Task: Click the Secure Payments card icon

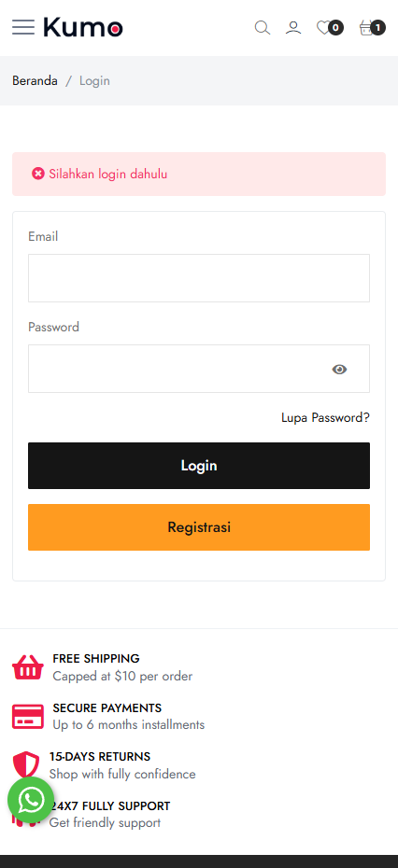Action: pyautogui.click(x=28, y=716)
